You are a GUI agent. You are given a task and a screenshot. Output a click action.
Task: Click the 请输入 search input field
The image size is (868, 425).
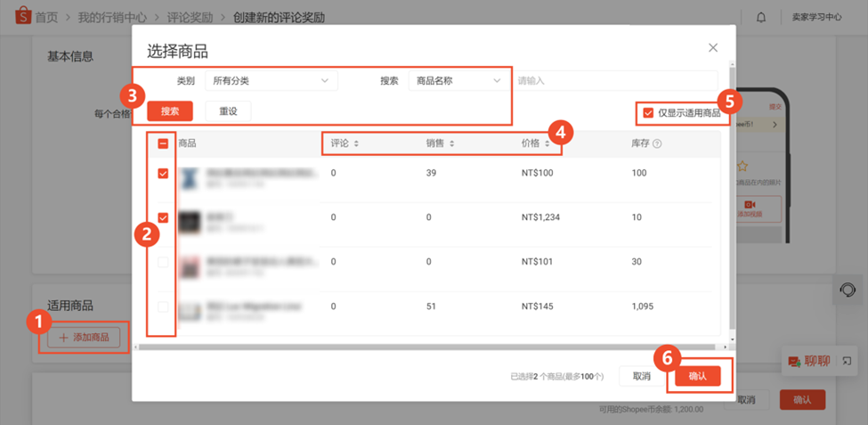coord(614,81)
